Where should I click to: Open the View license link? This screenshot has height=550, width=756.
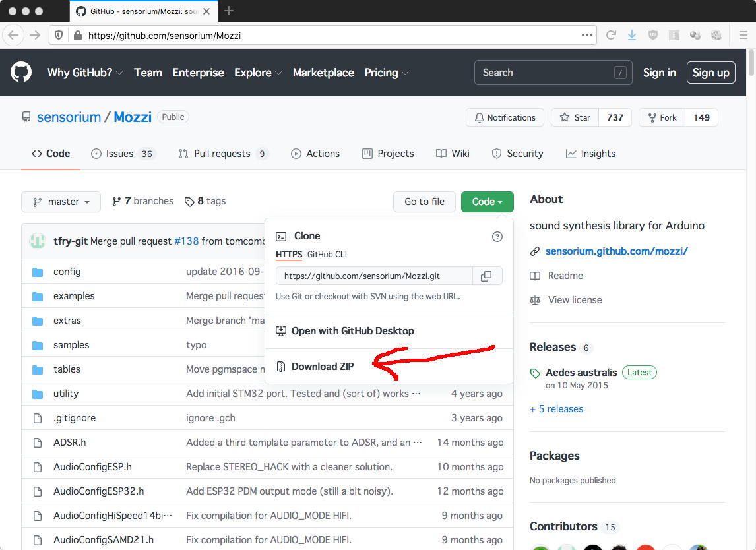pos(575,300)
